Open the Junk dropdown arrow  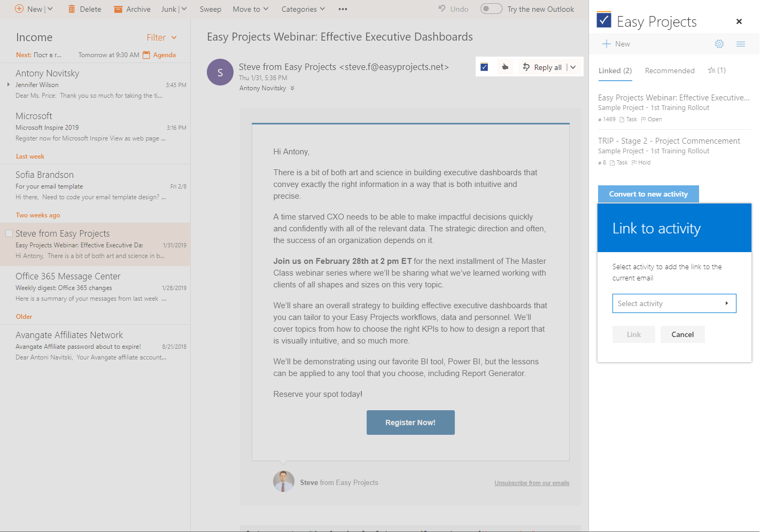184,9
